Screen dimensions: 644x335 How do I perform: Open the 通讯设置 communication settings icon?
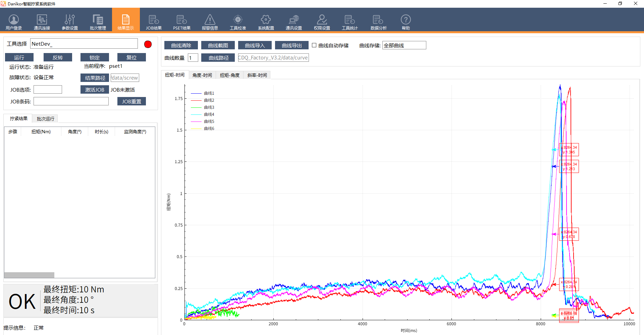294,22
